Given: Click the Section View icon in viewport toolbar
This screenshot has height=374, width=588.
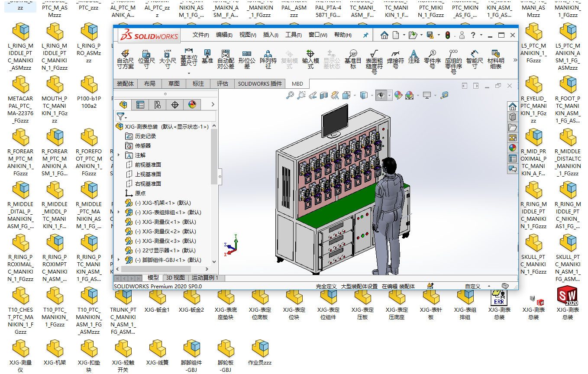Looking at the screenshot, I should 323,95.
